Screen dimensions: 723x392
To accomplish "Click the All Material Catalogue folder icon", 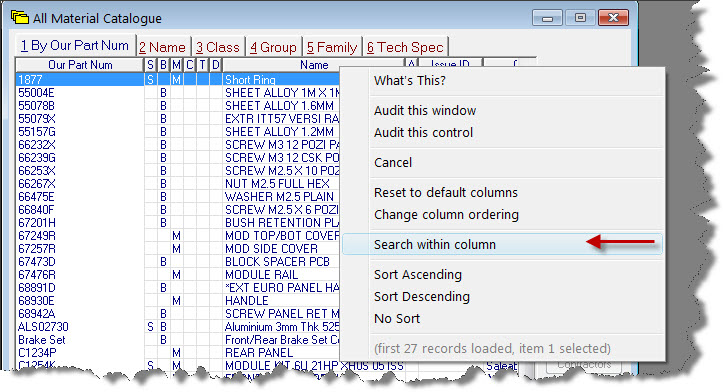I will coord(20,18).
